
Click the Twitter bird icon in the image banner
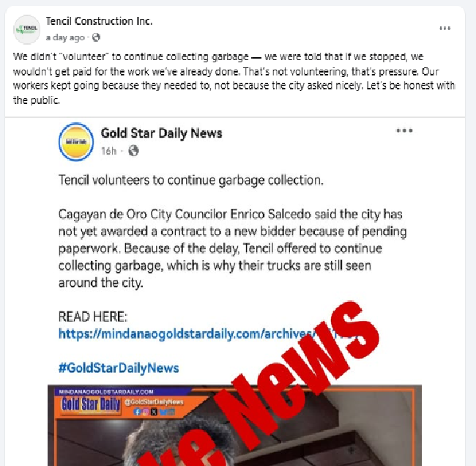[x=163, y=412]
